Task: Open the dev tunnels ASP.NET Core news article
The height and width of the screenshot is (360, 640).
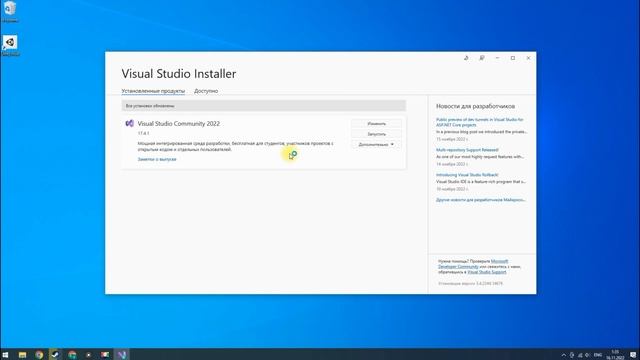Action: pos(479,122)
